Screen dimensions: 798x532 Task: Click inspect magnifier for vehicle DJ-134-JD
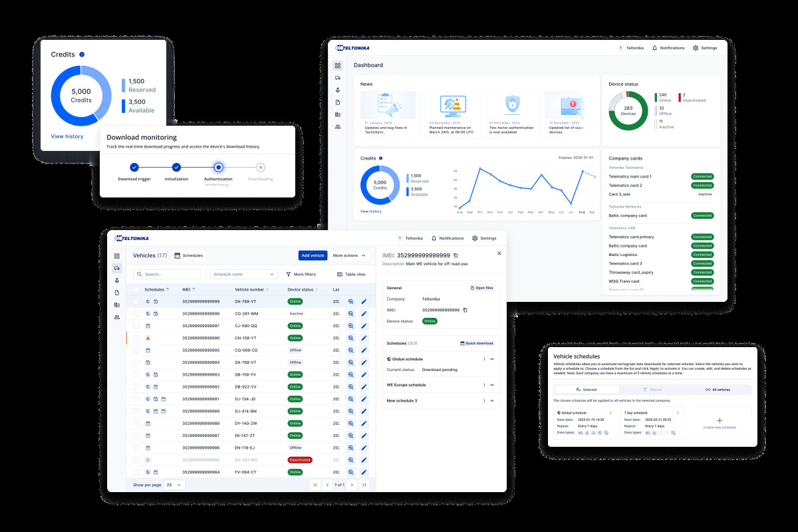point(350,399)
